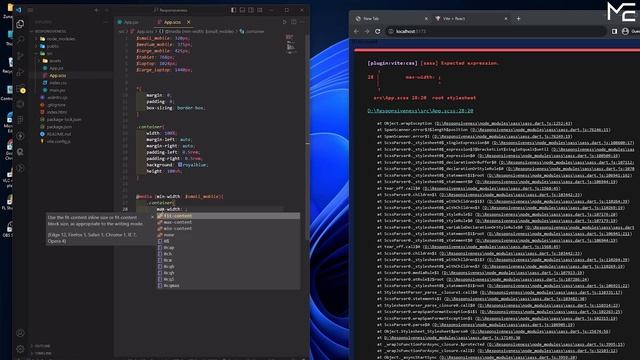Open a new browser tab with plus
The width and height of the screenshot is (640, 360).
[x=518, y=19]
